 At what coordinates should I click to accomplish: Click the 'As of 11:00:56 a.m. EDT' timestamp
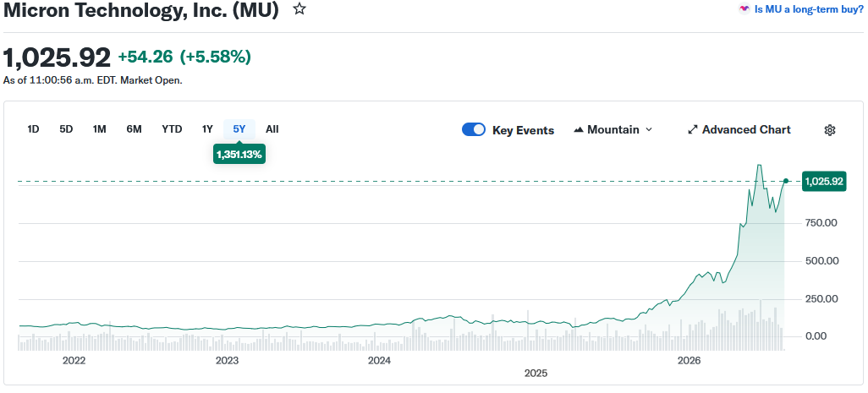tap(93, 80)
